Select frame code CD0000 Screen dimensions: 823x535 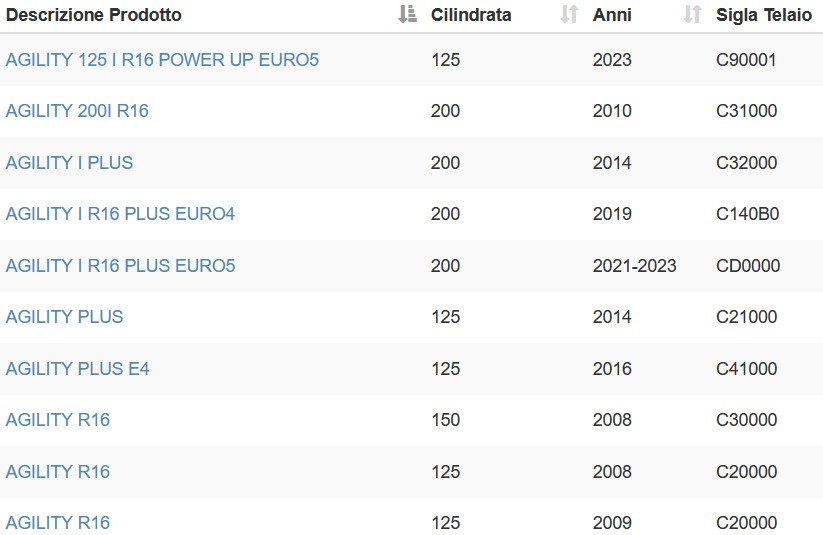coord(748,266)
